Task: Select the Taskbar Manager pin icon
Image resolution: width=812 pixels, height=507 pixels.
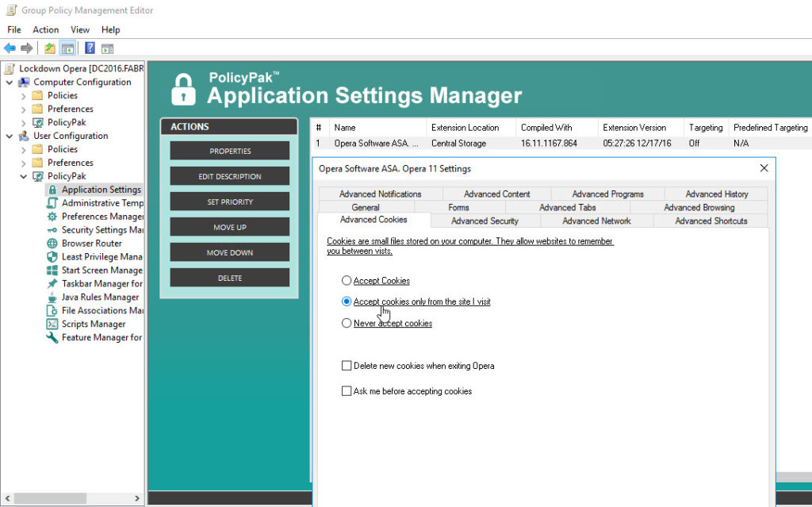Action: [52, 284]
